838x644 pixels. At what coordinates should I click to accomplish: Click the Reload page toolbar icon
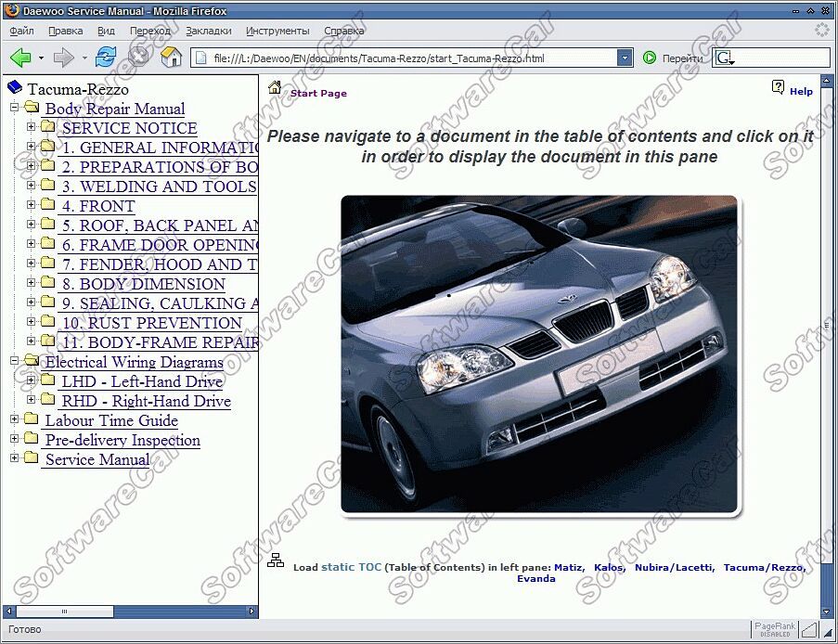pyautogui.click(x=107, y=58)
